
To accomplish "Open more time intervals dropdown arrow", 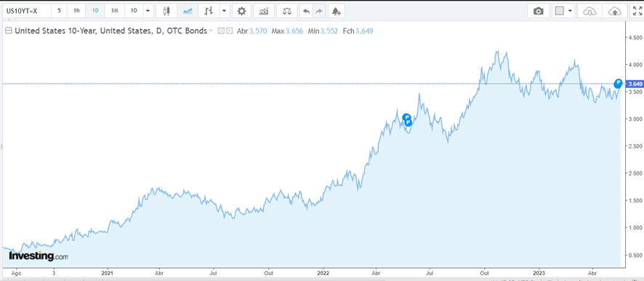I will [148, 11].
